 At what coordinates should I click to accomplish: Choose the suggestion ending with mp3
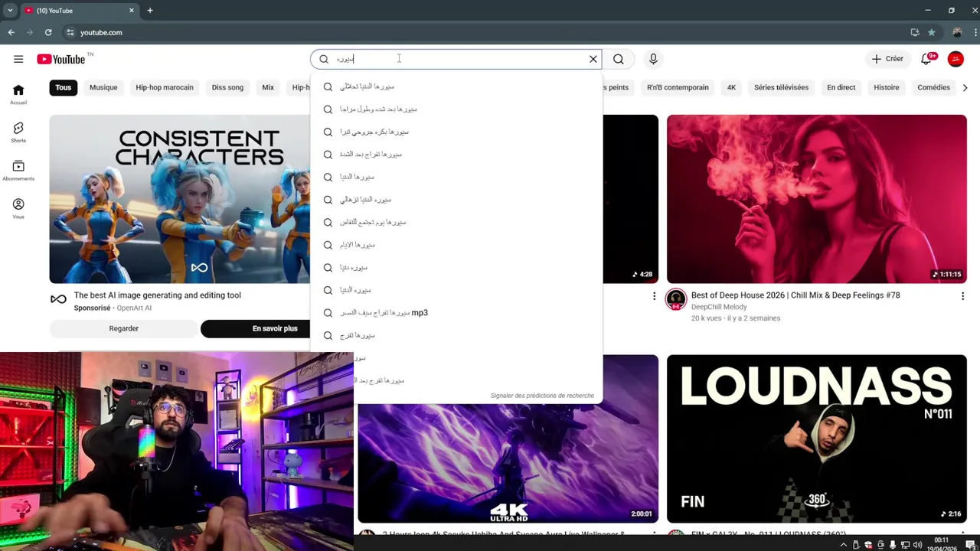pos(456,313)
